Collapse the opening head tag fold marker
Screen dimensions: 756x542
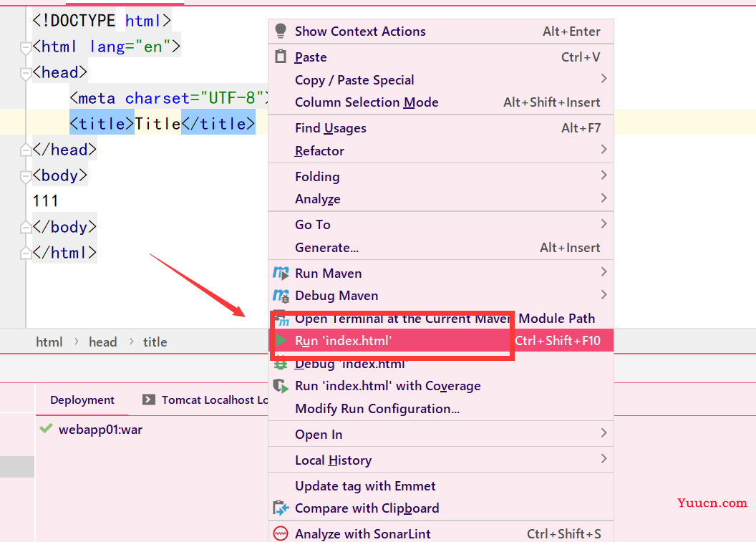click(x=25, y=73)
